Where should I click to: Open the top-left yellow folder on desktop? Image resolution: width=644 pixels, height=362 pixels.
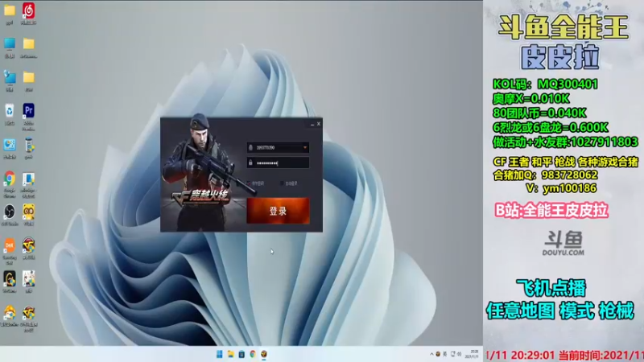[10, 10]
